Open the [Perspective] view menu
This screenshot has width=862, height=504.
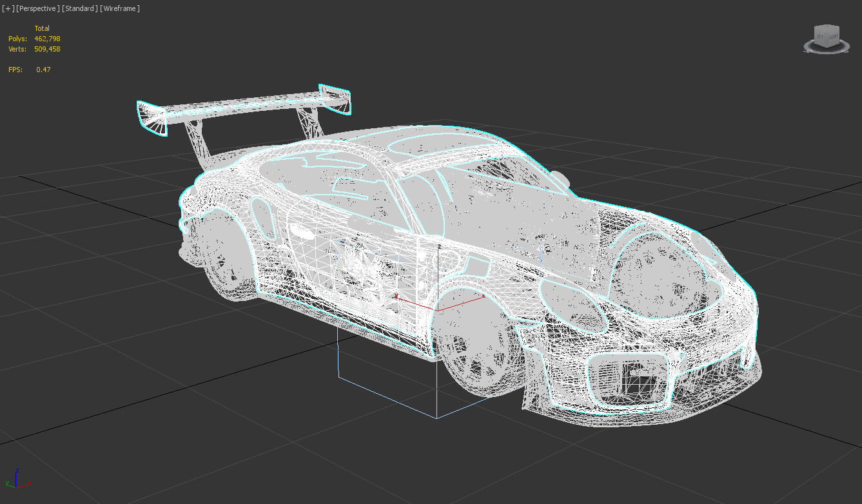pyautogui.click(x=38, y=8)
